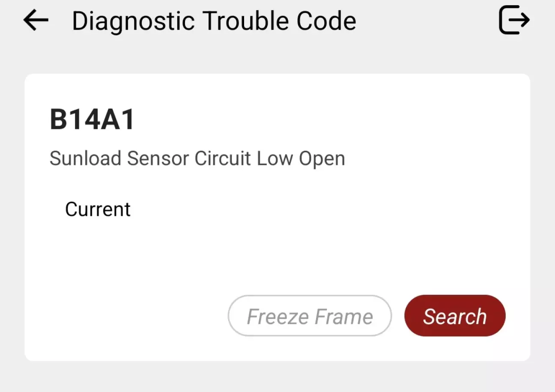555x392 pixels.
Task: Search online for code B14A1
Action: coord(455,316)
